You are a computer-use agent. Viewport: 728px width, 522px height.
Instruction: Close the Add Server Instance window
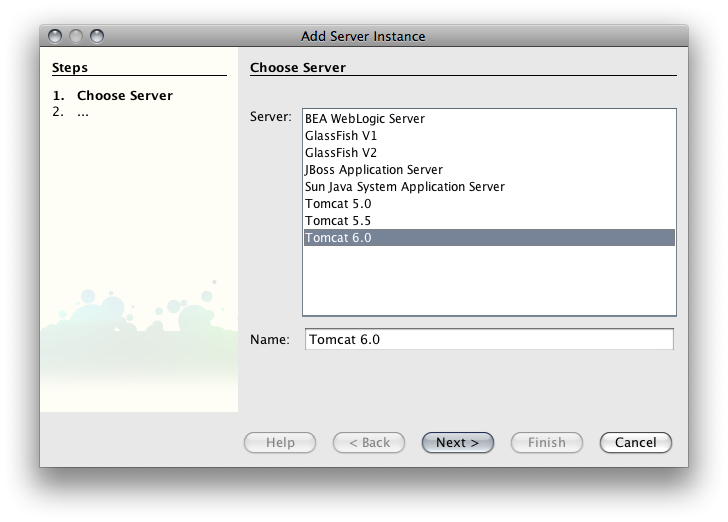[x=55, y=36]
